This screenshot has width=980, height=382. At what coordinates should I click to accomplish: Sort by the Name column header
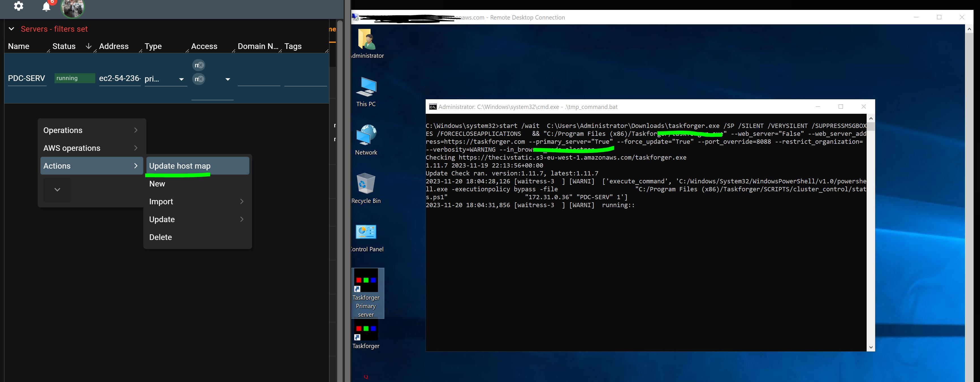[x=19, y=46]
